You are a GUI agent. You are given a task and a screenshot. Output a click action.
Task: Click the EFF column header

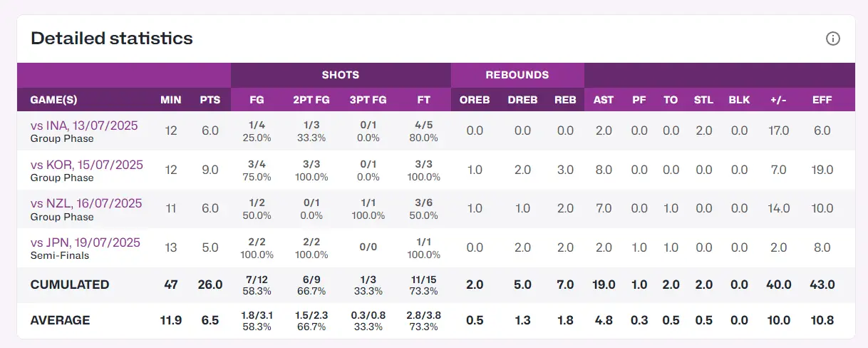click(x=822, y=100)
